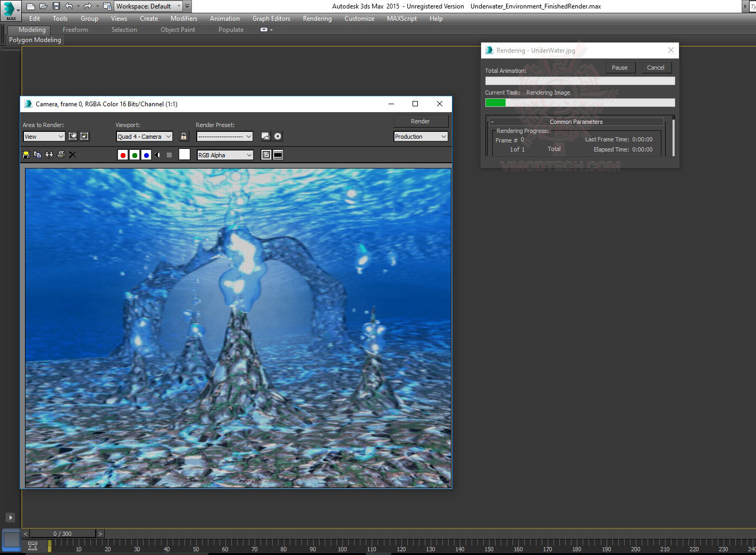Toggle the Lock to Viewport padlock
Viewport: 756px width, 555px height.
click(x=183, y=137)
